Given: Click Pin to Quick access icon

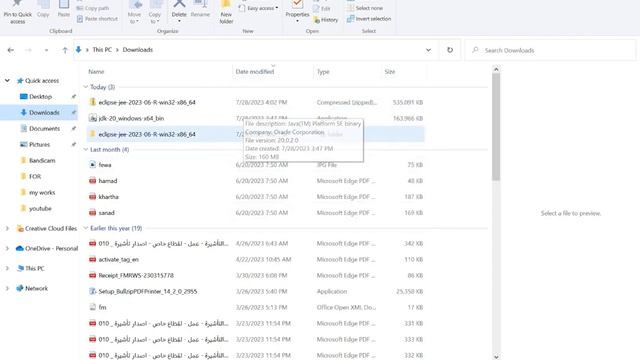Looking at the screenshot, I should 17,5.
